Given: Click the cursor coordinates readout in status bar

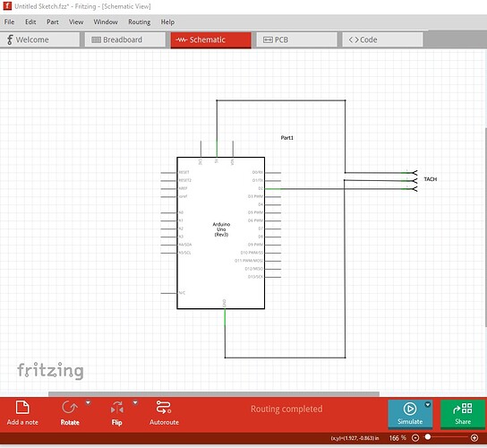Looking at the screenshot, I should [x=355, y=438].
